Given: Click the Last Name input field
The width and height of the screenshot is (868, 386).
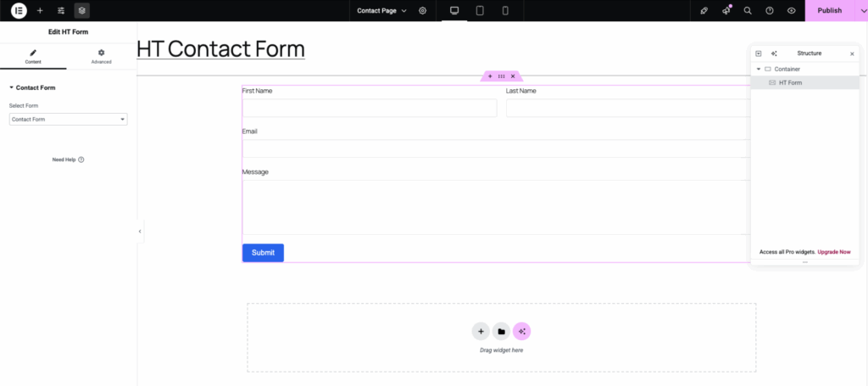Looking at the screenshot, I should pos(628,108).
